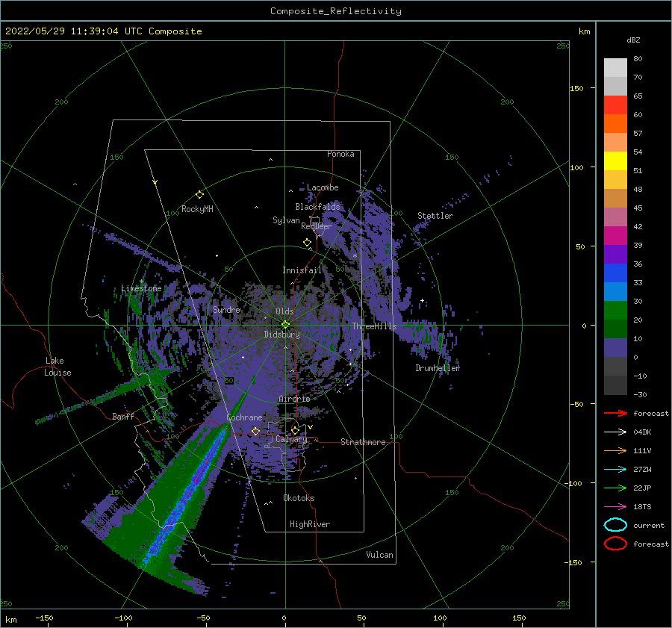Image resolution: width=672 pixels, height=628 pixels.
Task: Click the orange 111V arrow icon
Action: pyautogui.click(x=615, y=450)
